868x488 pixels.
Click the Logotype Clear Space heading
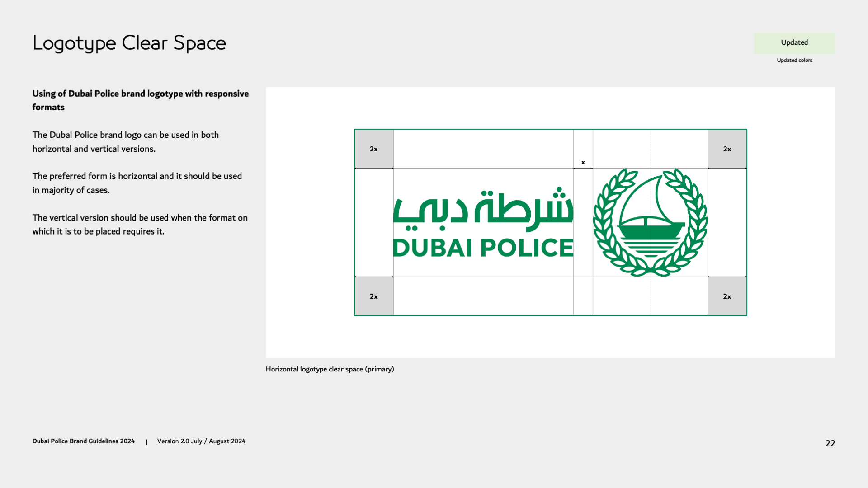(x=129, y=43)
